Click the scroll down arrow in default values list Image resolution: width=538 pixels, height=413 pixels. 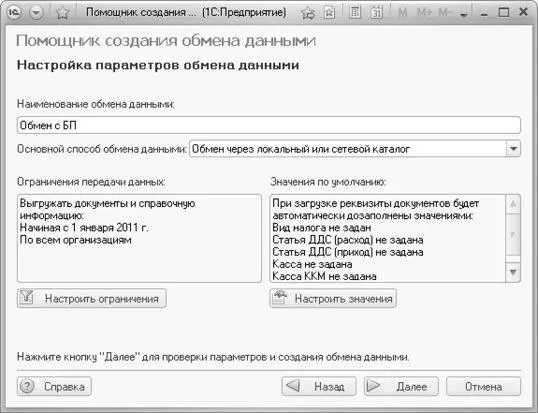click(513, 273)
